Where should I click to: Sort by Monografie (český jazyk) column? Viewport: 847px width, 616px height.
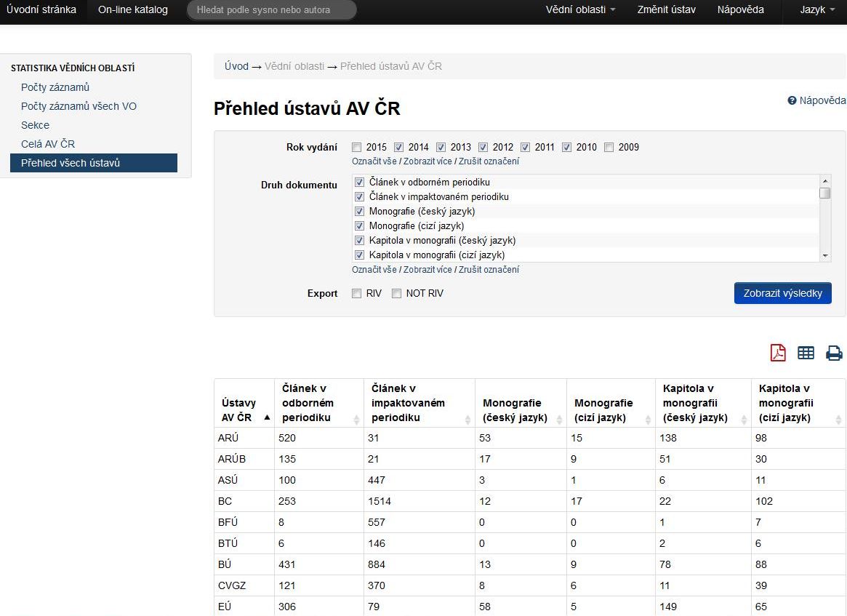pos(559,420)
